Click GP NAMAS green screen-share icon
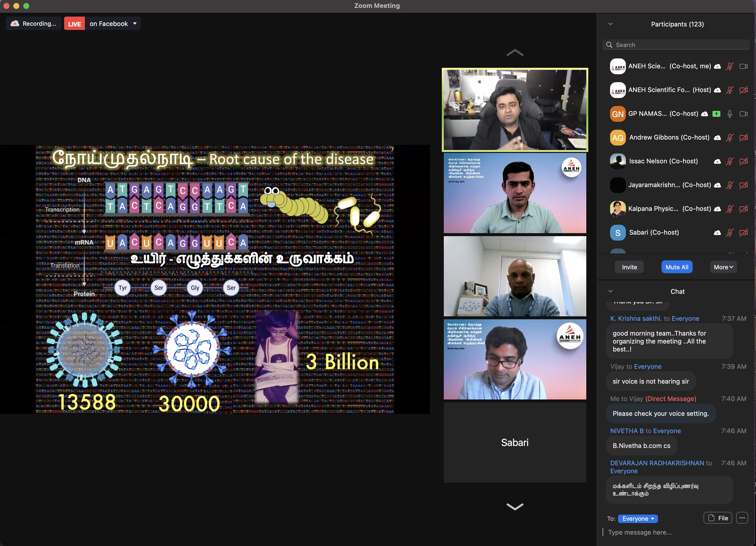 click(x=716, y=114)
